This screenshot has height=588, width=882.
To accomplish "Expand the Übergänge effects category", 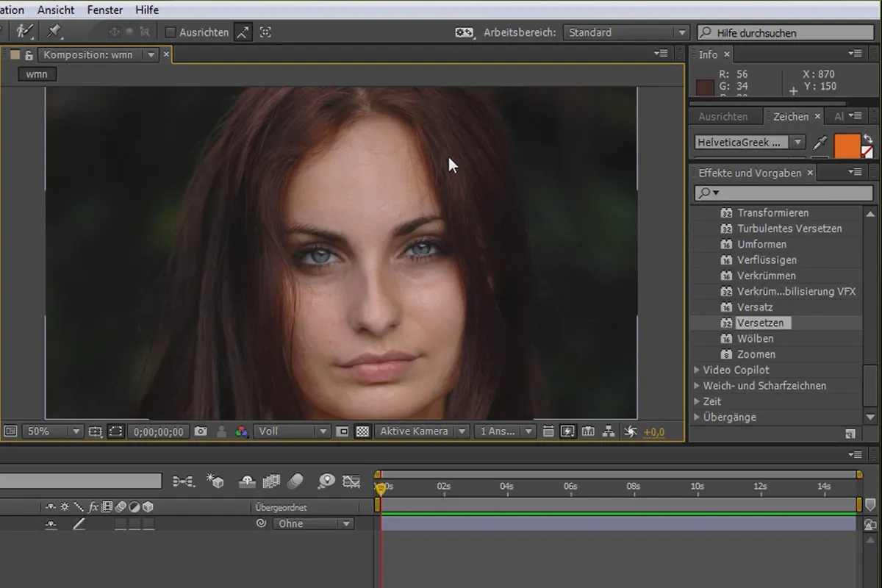I will (698, 417).
